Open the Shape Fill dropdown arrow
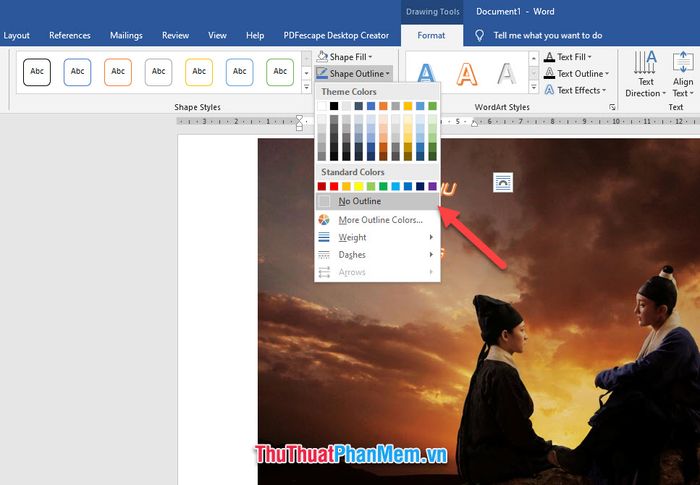 pos(370,57)
